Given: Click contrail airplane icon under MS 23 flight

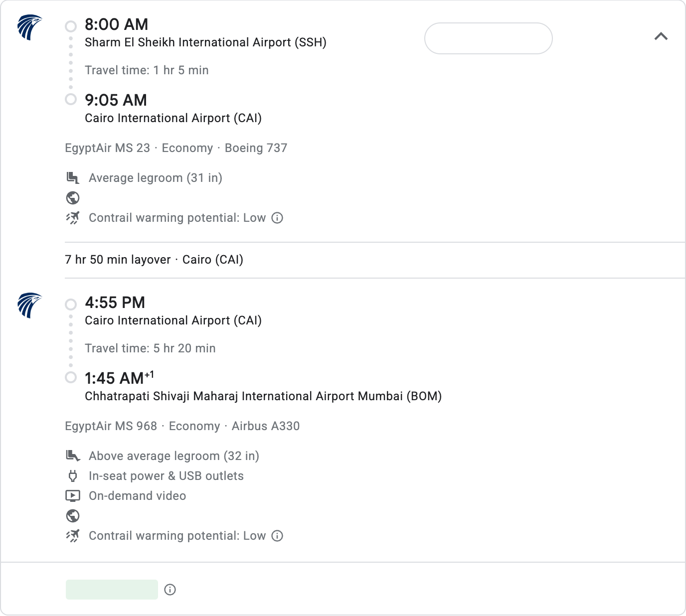Looking at the screenshot, I should 73,218.
